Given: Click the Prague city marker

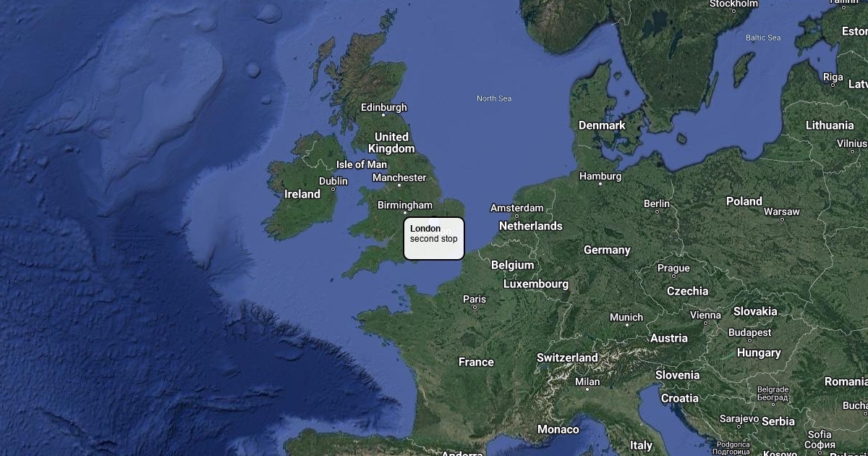Looking at the screenshot, I should 673,276.
